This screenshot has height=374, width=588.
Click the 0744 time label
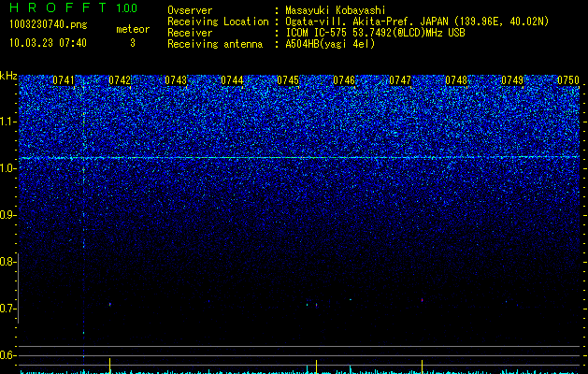coord(232,80)
